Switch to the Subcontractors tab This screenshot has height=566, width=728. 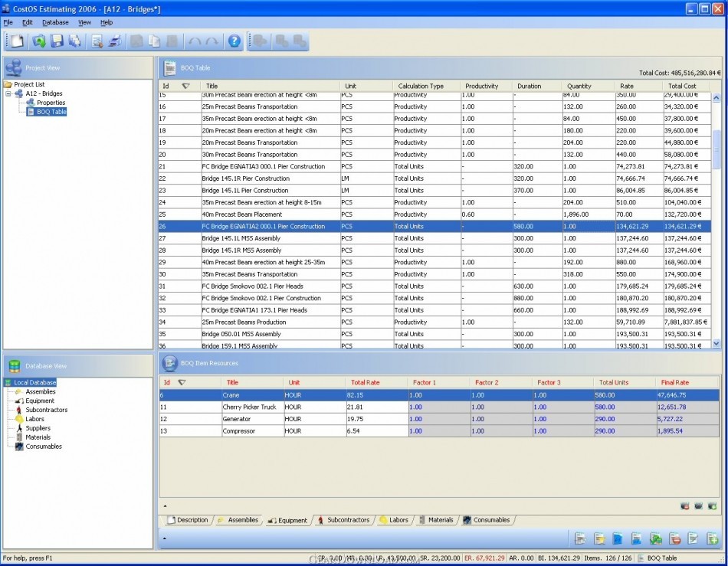pos(344,520)
